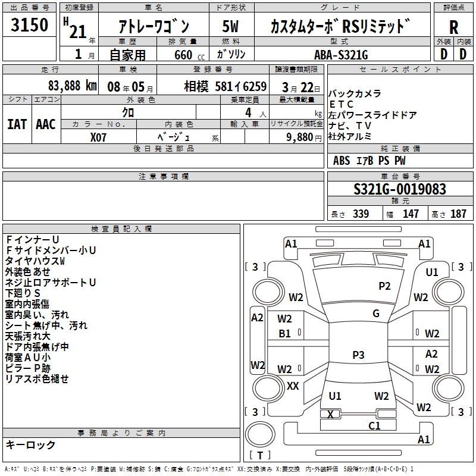Select the shift type IAT
The width and height of the screenshot is (476, 476).
point(17,124)
